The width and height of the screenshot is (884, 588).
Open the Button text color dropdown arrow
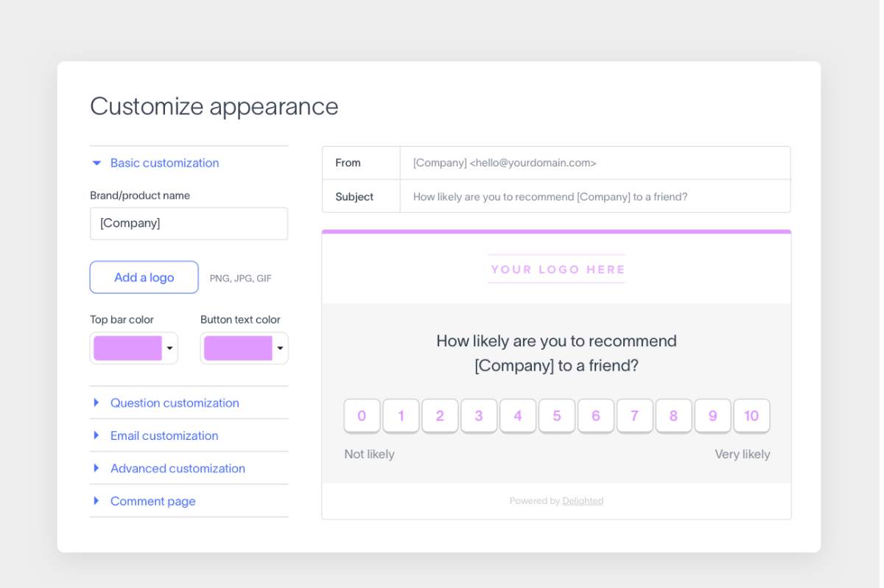pyautogui.click(x=280, y=349)
